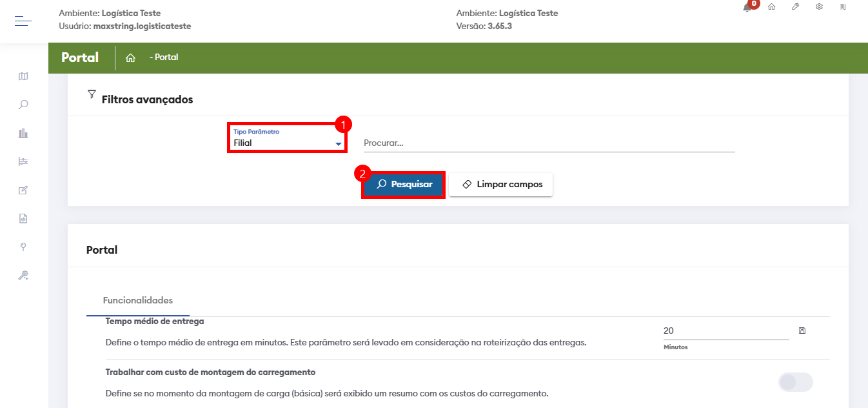Open the map icon in sidebar
Screen dimensions: 868x408
pos(24,76)
